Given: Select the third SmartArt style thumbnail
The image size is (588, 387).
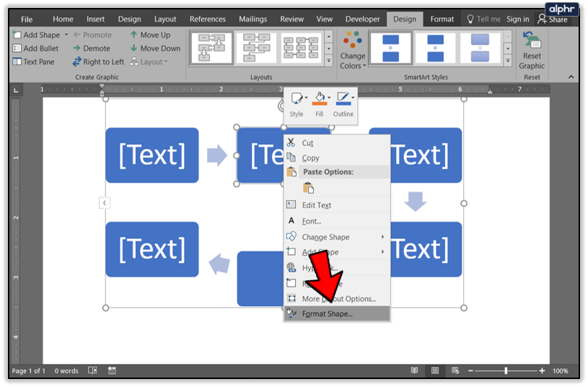Looking at the screenshot, I should click(480, 48).
